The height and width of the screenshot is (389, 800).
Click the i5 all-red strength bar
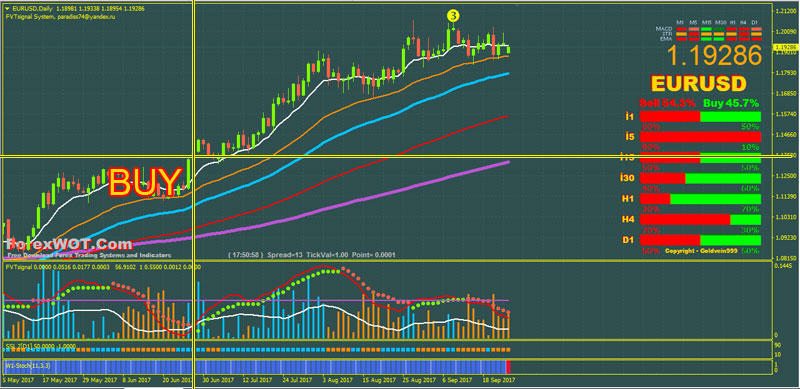click(701, 137)
